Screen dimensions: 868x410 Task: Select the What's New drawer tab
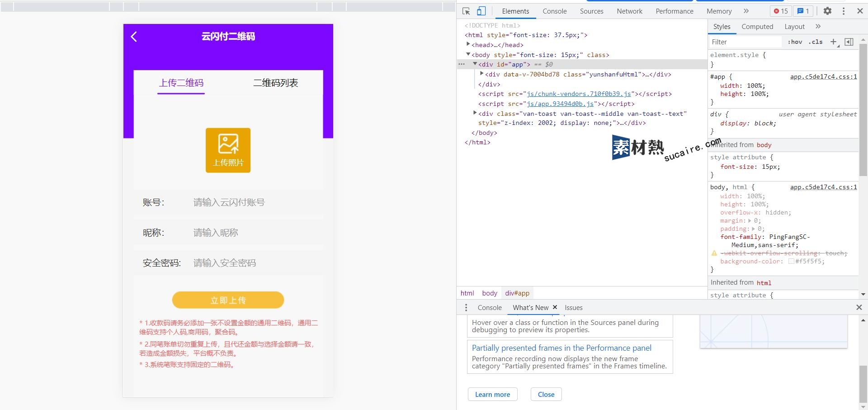click(530, 308)
